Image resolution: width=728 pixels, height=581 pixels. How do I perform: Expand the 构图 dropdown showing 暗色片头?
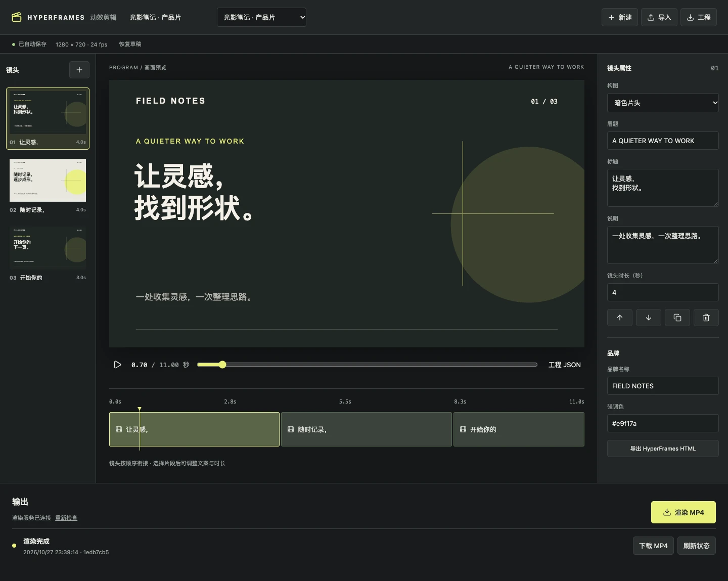click(x=663, y=103)
